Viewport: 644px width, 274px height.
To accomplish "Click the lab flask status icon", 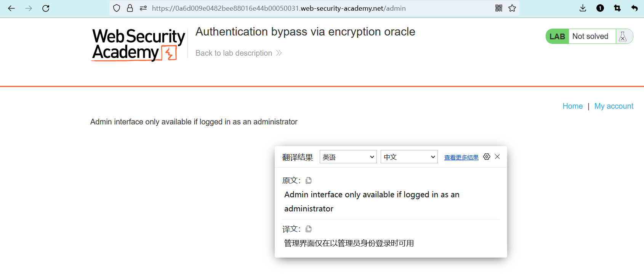I will pos(623,36).
